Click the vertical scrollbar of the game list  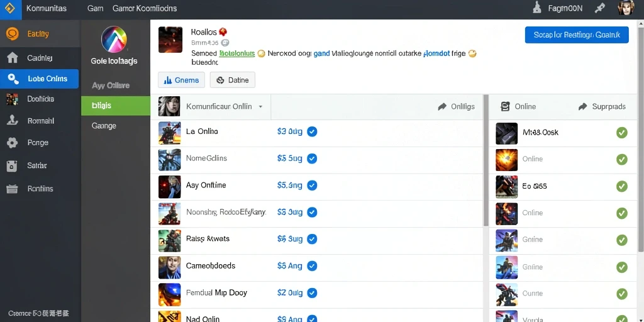click(486, 160)
